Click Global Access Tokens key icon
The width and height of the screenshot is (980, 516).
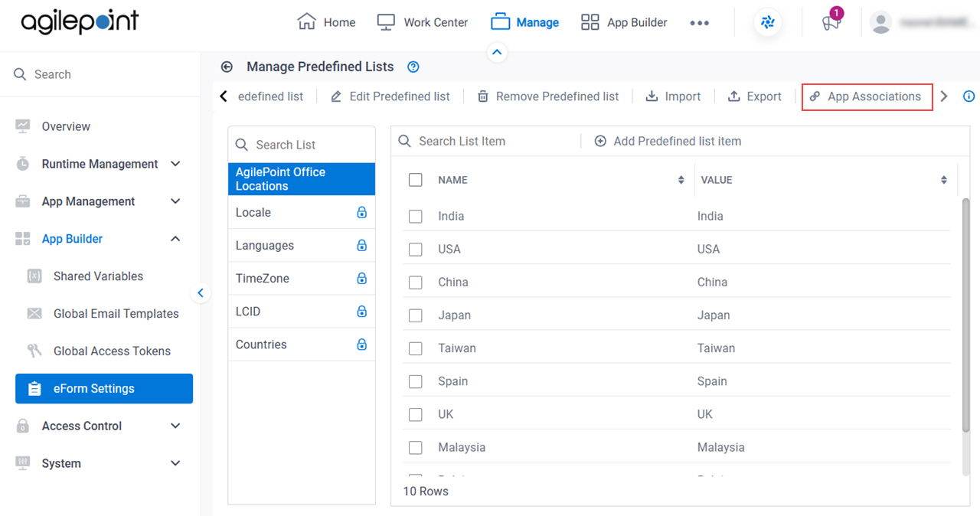(34, 351)
